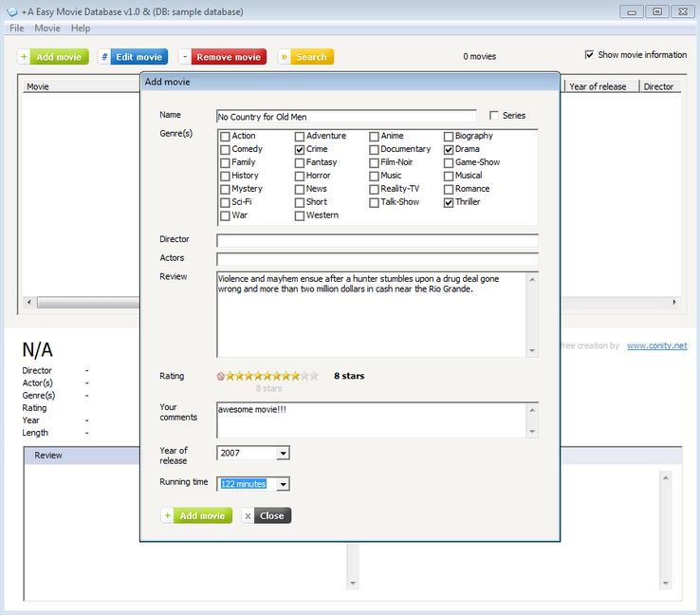Set rating to the first star
Screen dimensions: 700x615
(x=230, y=376)
